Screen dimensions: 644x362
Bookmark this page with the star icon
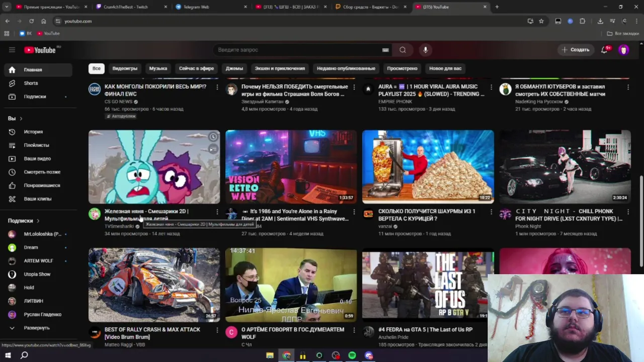(541, 21)
